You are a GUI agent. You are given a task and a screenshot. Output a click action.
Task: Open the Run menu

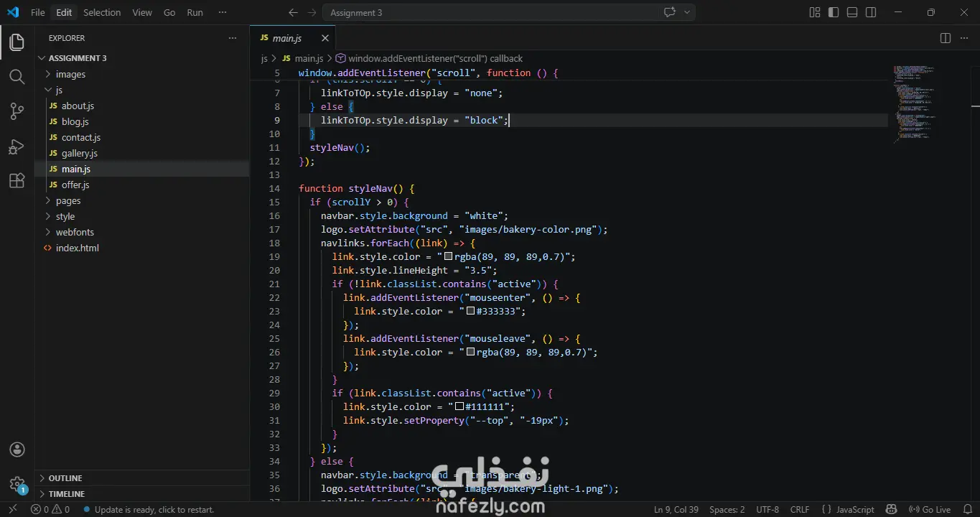coord(195,12)
